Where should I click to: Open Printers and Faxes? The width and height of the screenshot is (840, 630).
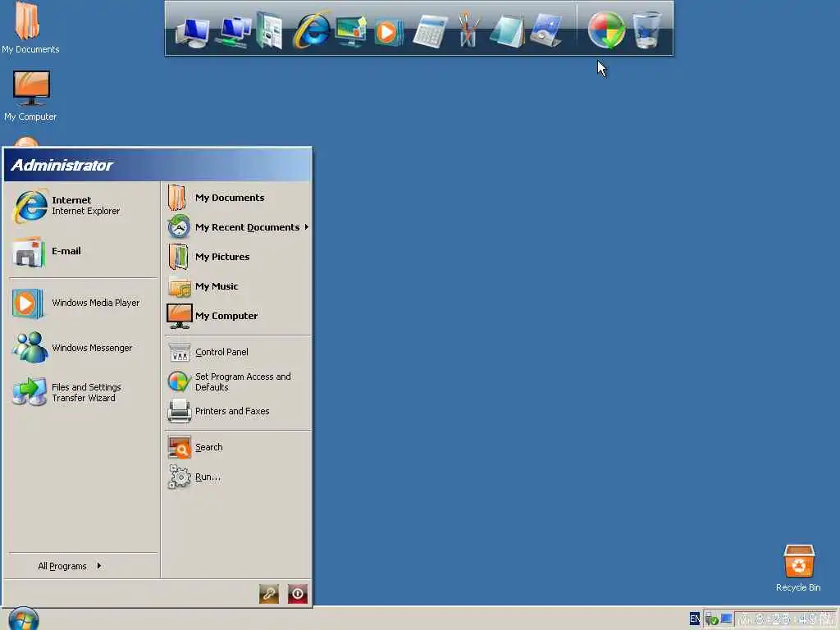pyautogui.click(x=237, y=412)
